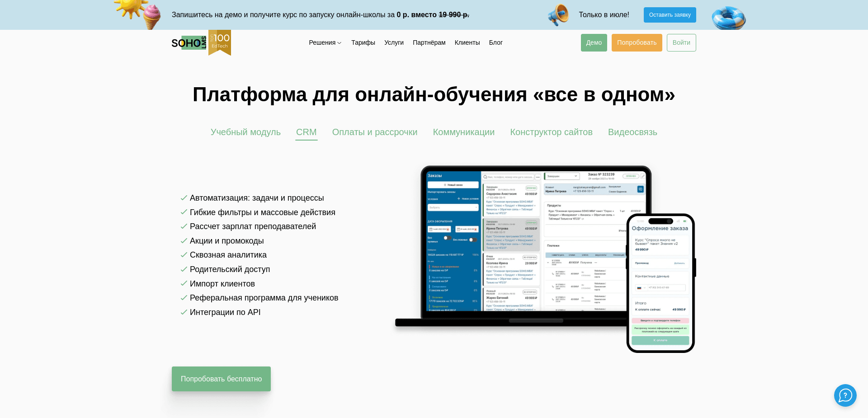Clear the start date using the red X icon
This screenshot has width=868, height=418.
(x=448, y=230)
